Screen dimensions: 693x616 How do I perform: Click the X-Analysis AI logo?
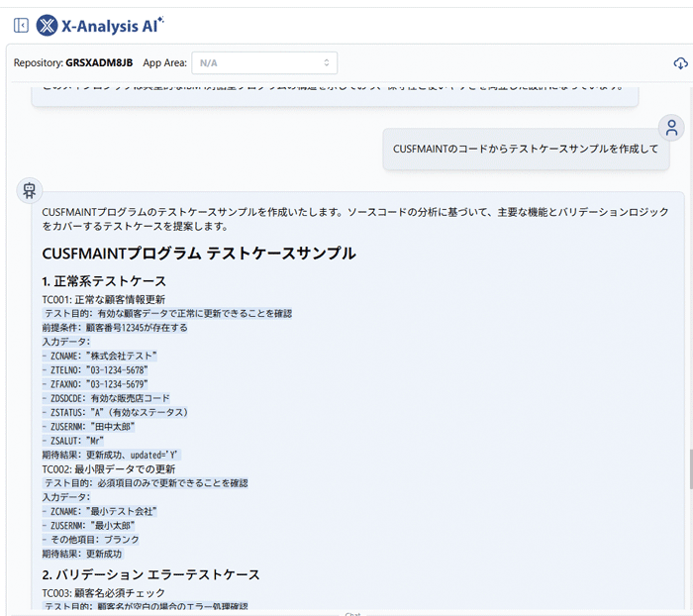[99, 25]
